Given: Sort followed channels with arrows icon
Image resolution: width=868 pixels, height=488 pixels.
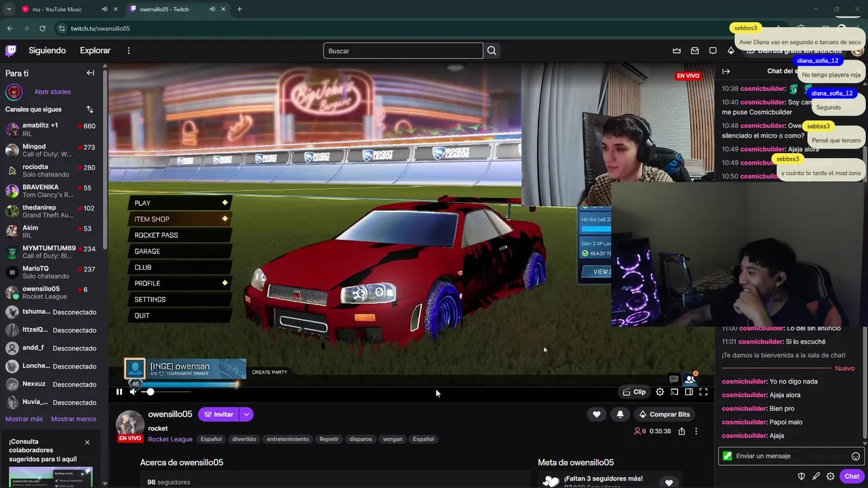Looking at the screenshot, I should point(90,109).
